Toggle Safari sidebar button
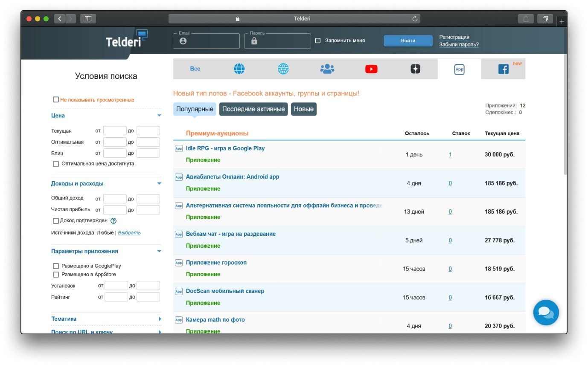This screenshot has height=365, width=588. click(88, 19)
